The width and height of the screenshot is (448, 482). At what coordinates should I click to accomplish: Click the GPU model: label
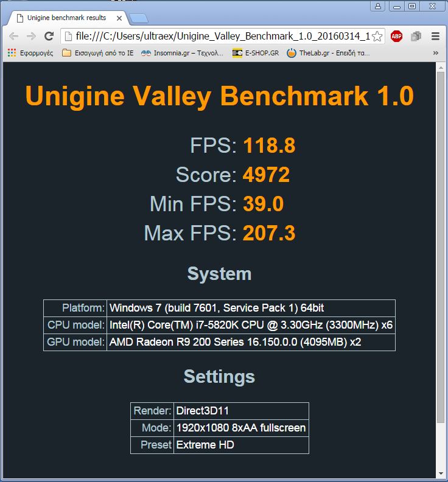coord(76,342)
